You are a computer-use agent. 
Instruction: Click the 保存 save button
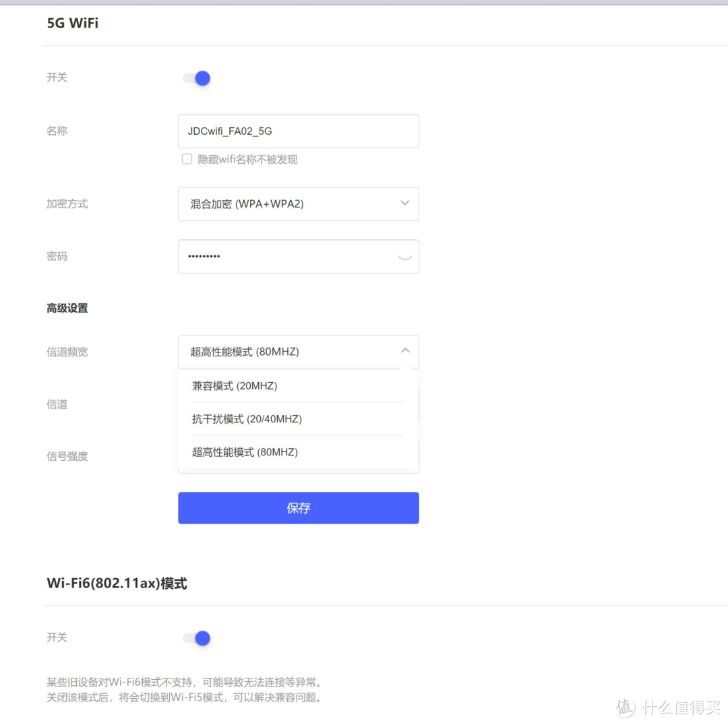[299, 507]
